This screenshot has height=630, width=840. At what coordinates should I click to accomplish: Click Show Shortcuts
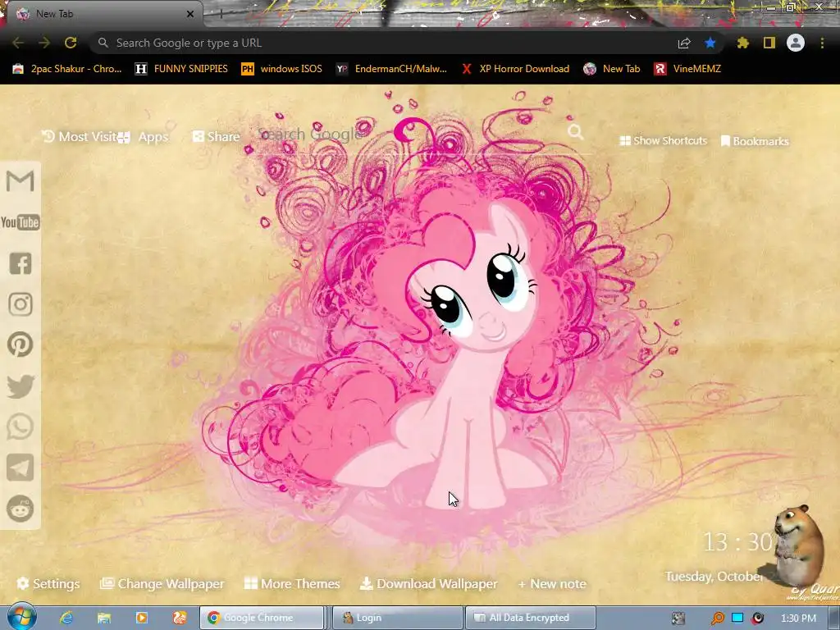point(663,141)
